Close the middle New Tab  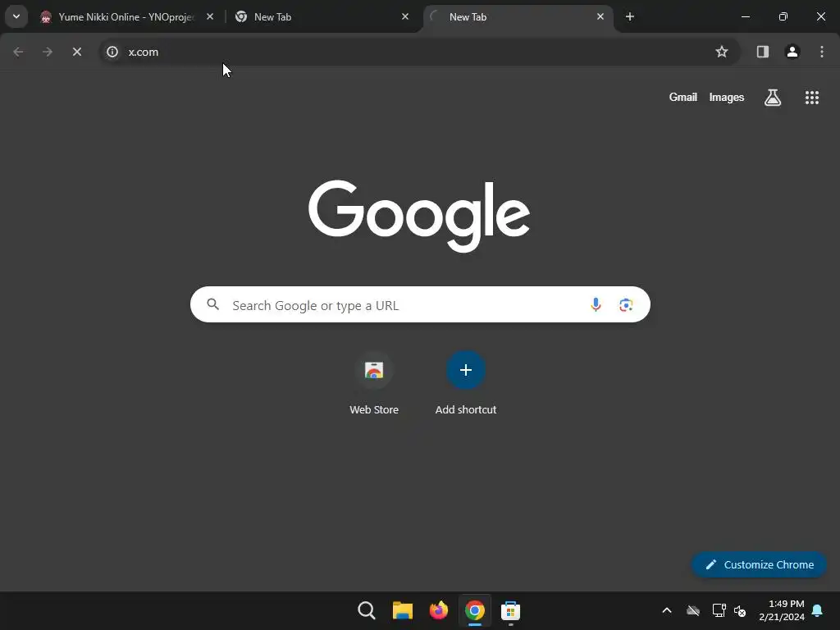tap(405, 17)
